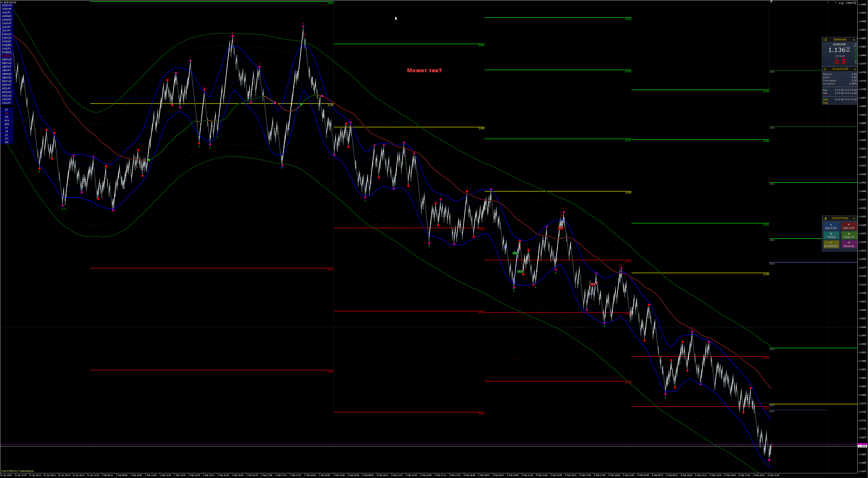Image resolution: width=868 pixels, height=478 pixels.
Task: Switch chart symbol to EURCAD
Action: click(7, 38)
